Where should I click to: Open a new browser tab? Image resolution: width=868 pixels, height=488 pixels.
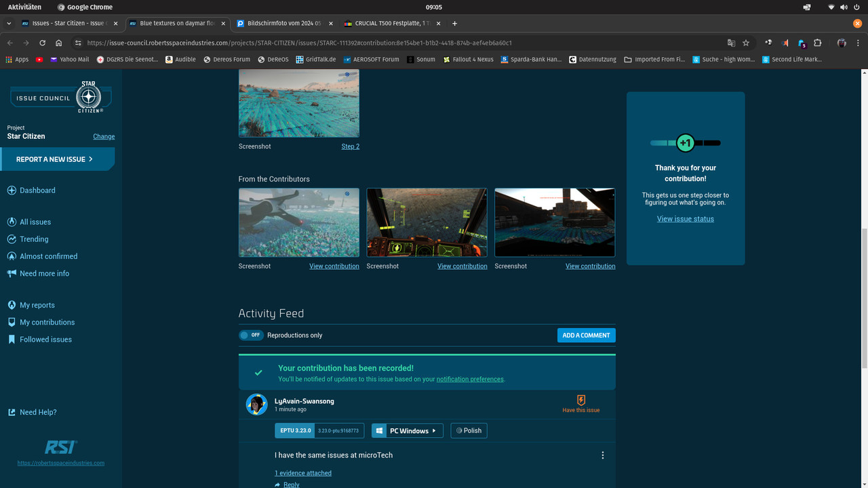click(455, 23)
